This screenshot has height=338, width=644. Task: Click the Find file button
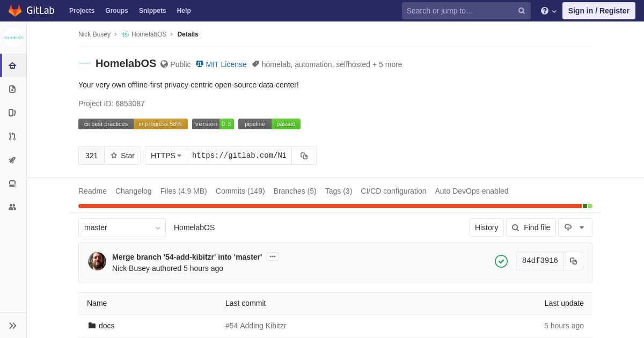tap(531, 227)
